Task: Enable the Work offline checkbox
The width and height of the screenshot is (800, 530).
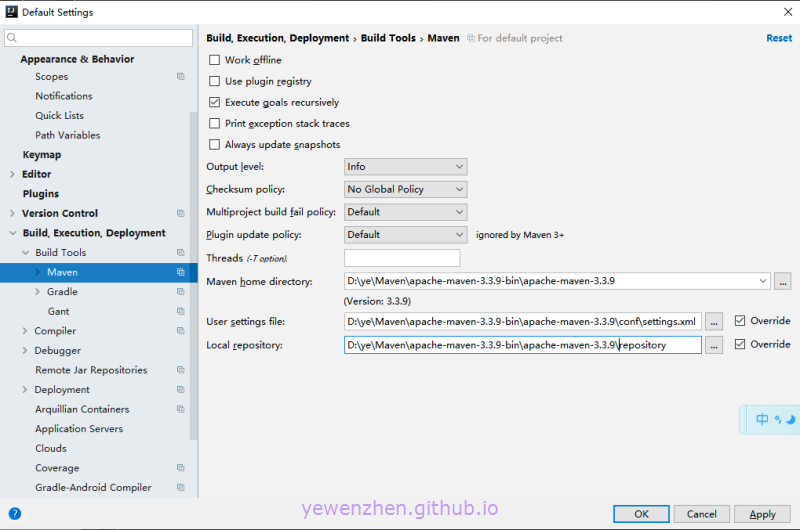Action: coord(214,60)
